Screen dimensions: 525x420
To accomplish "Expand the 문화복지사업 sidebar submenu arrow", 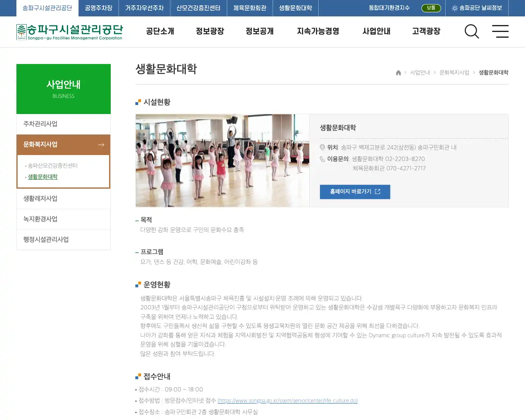I will click(x=101, y=144).
